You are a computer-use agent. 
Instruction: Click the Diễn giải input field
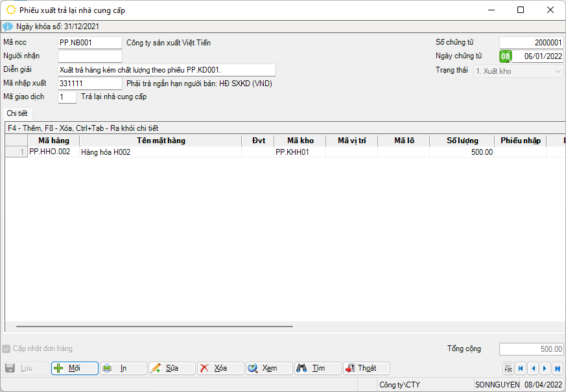coord(166,70)
